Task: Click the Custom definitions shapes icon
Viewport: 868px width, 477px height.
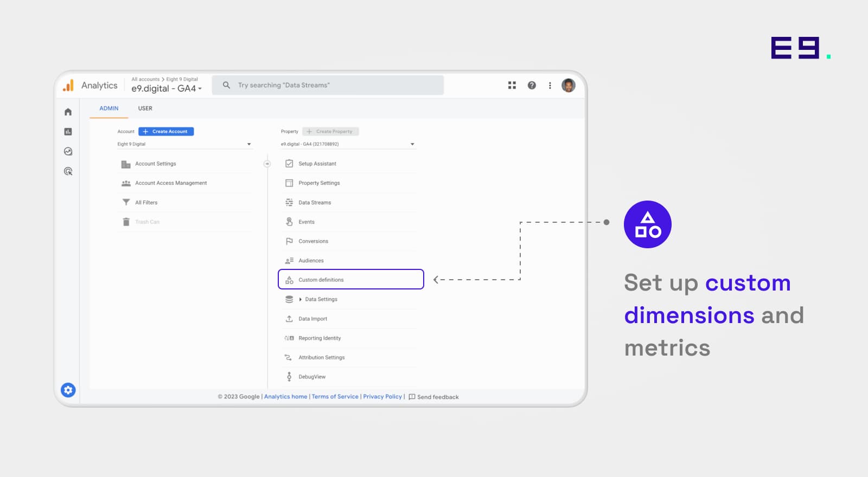Action: pos(289,280)
